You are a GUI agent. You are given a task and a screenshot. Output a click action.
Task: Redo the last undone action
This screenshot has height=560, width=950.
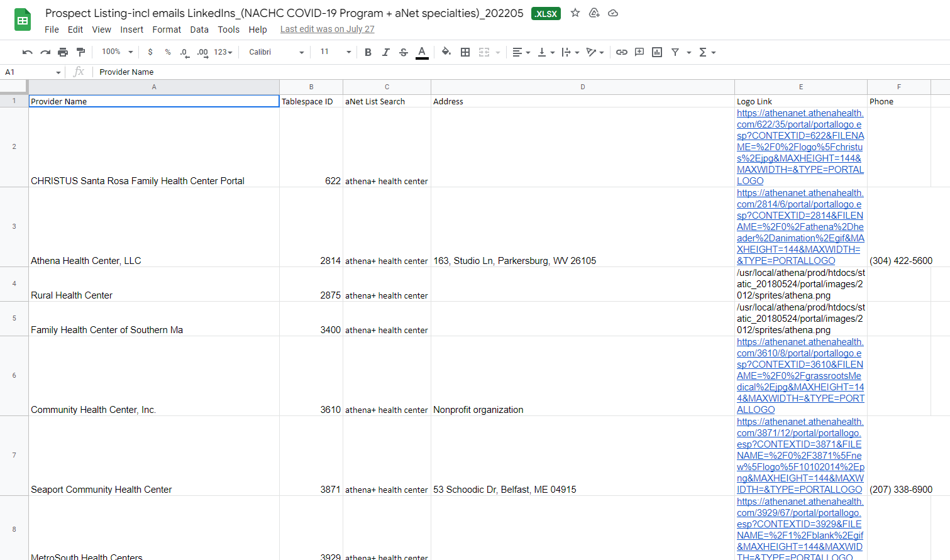click(45, 52)
